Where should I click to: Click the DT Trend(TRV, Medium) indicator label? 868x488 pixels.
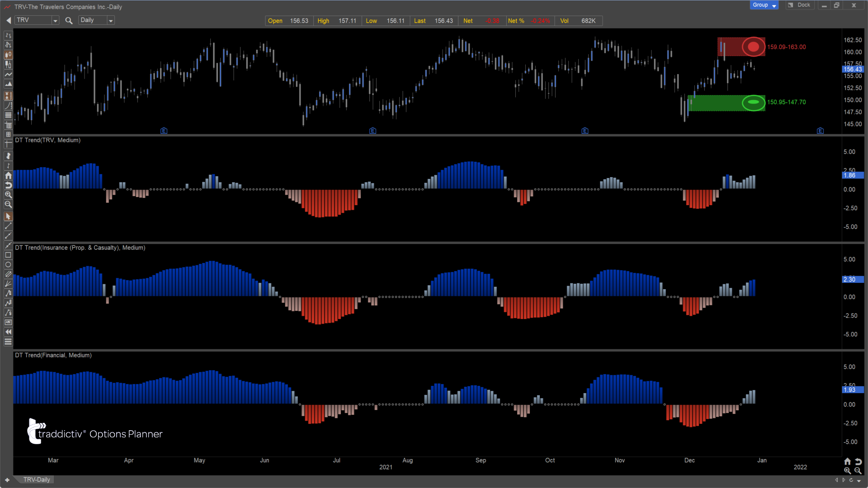(x=47, y=140)
